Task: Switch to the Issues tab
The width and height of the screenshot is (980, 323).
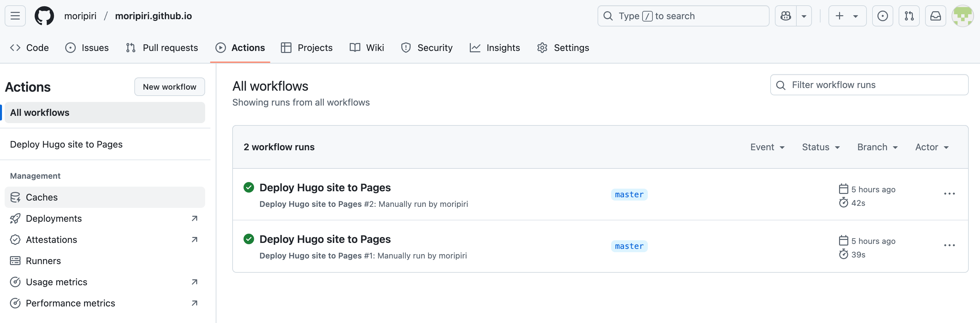Action: pos(87,48)
